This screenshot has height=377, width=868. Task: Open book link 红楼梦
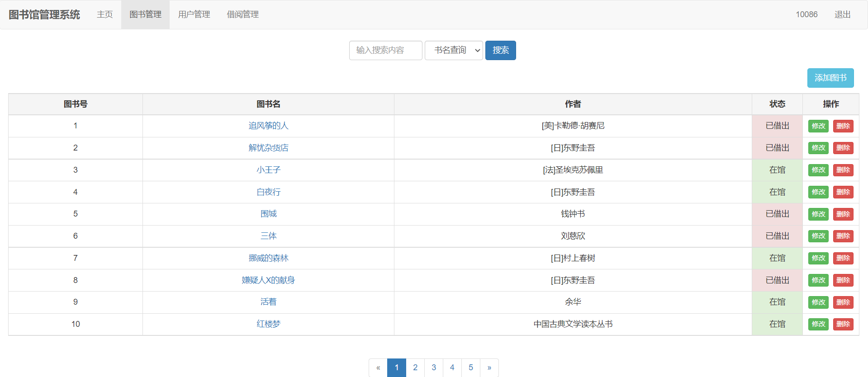coord(268,324)
